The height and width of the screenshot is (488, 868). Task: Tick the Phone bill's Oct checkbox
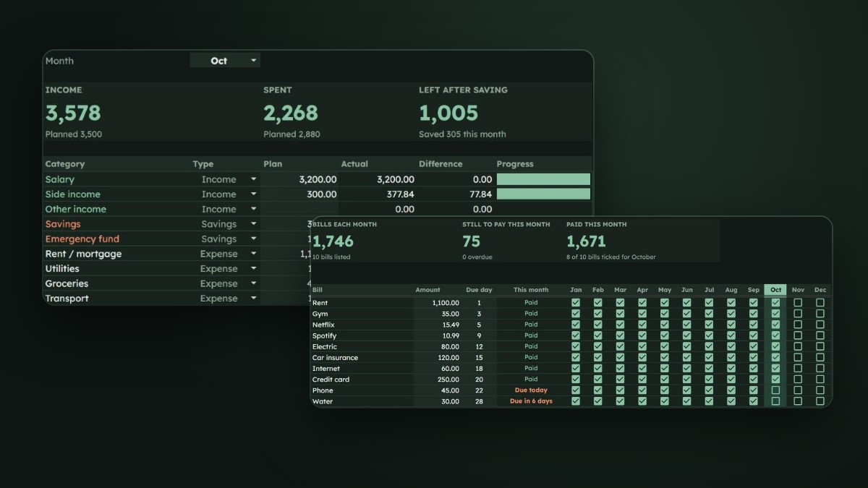(x=775, y=390)
